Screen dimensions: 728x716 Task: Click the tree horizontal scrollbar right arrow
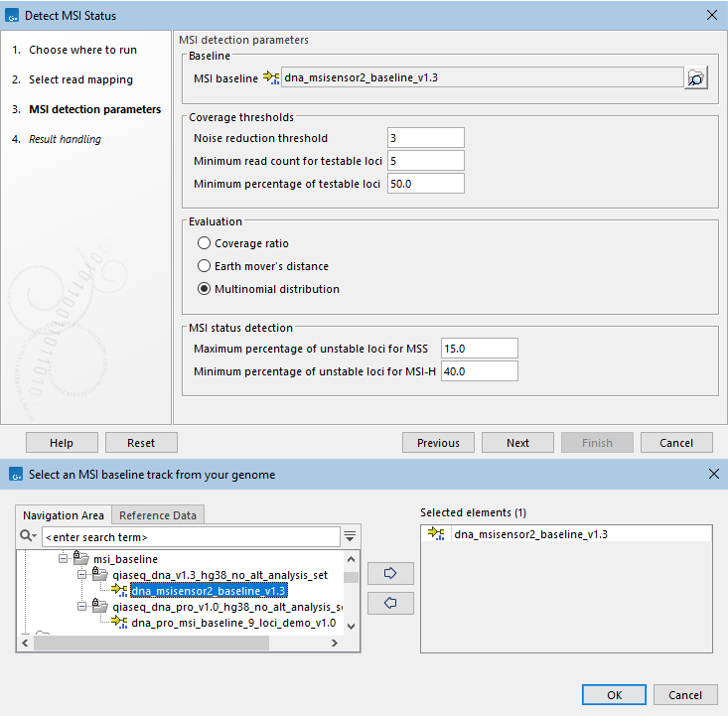pos(334,643)
